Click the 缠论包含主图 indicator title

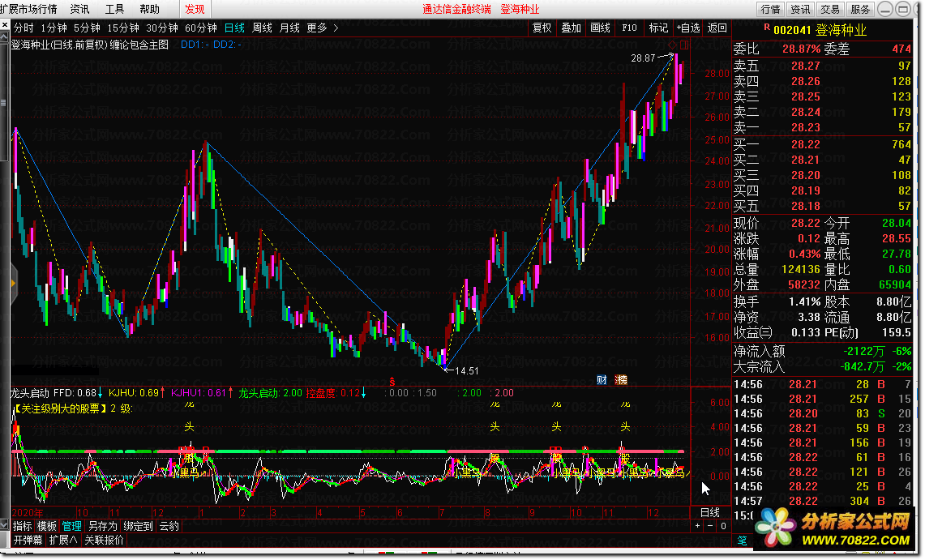[x=139, y=45]
